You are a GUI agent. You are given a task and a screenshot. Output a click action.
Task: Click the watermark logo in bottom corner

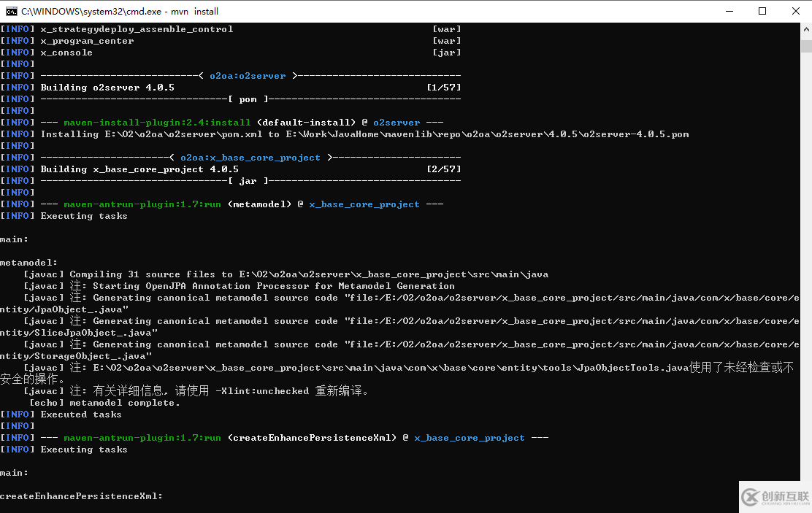click(x=775, y=498)
